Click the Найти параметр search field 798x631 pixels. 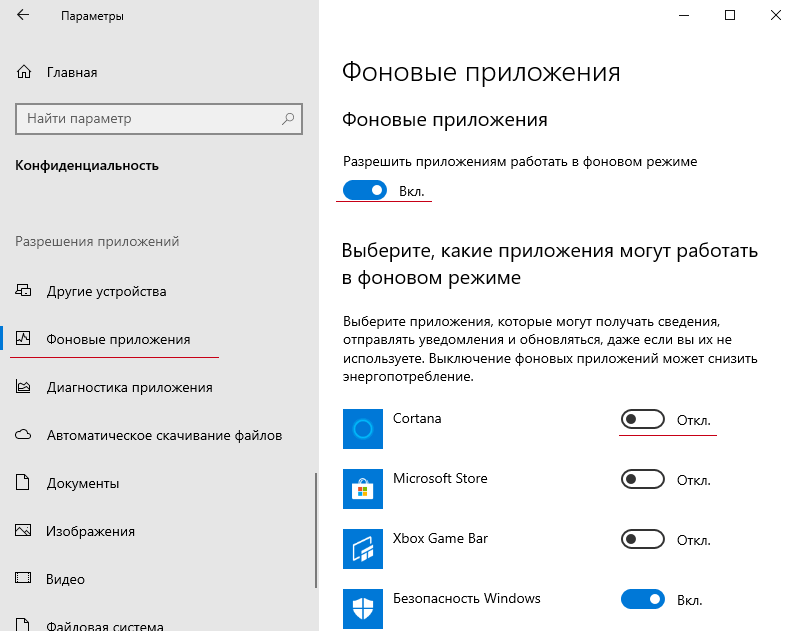159,119
